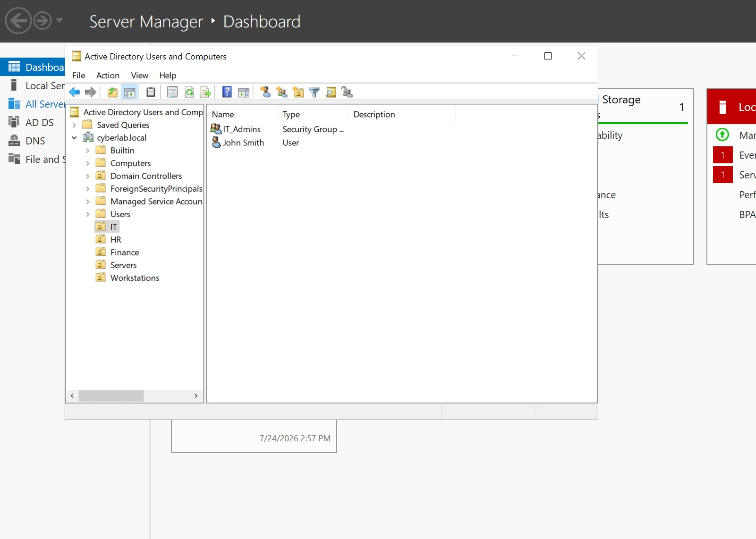
Task: Toggle Show/Hide Console Tree toolbar icon
Action: [x=129, y=92]
